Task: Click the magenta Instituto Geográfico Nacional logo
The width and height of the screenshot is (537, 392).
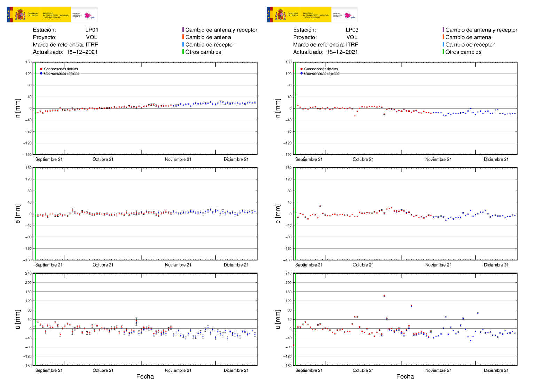Action: point(87,15)
